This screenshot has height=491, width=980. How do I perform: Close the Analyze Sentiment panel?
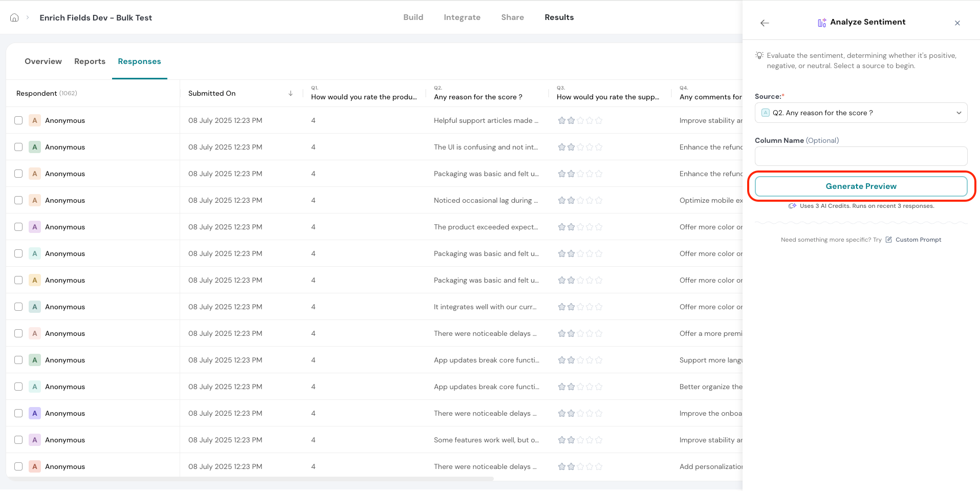957,23
